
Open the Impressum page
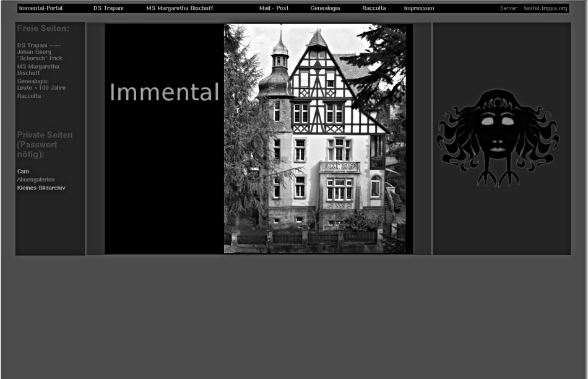coord(419,9)
